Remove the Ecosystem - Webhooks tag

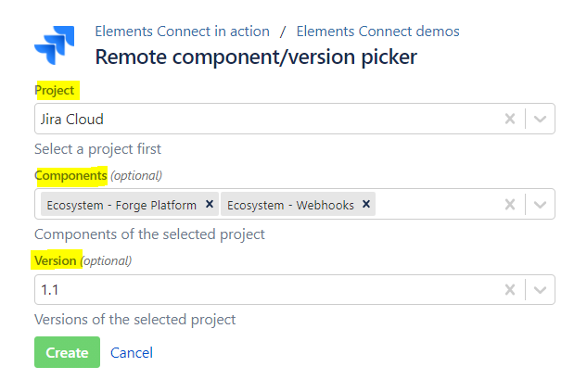point(366,205)
